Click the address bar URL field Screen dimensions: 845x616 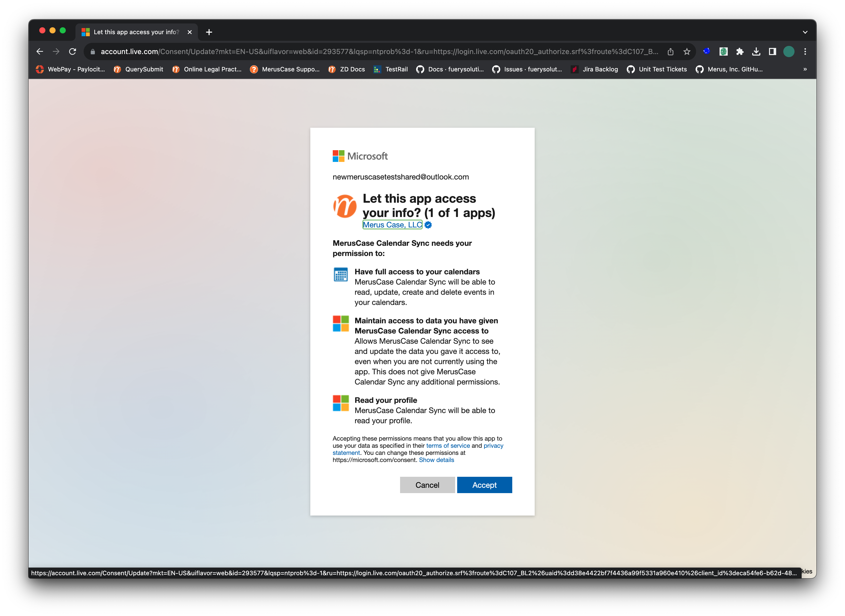click(379, 52)
